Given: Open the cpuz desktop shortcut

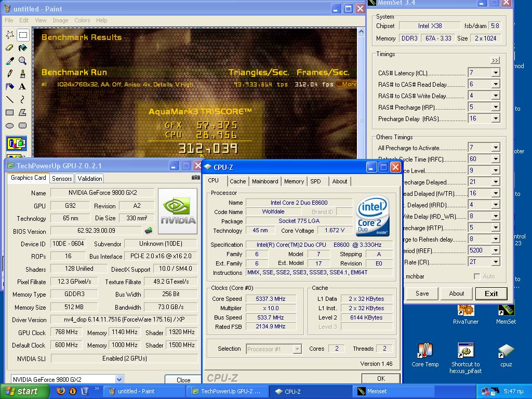Looking at the screenshot, I should click(x=506, y=355).
